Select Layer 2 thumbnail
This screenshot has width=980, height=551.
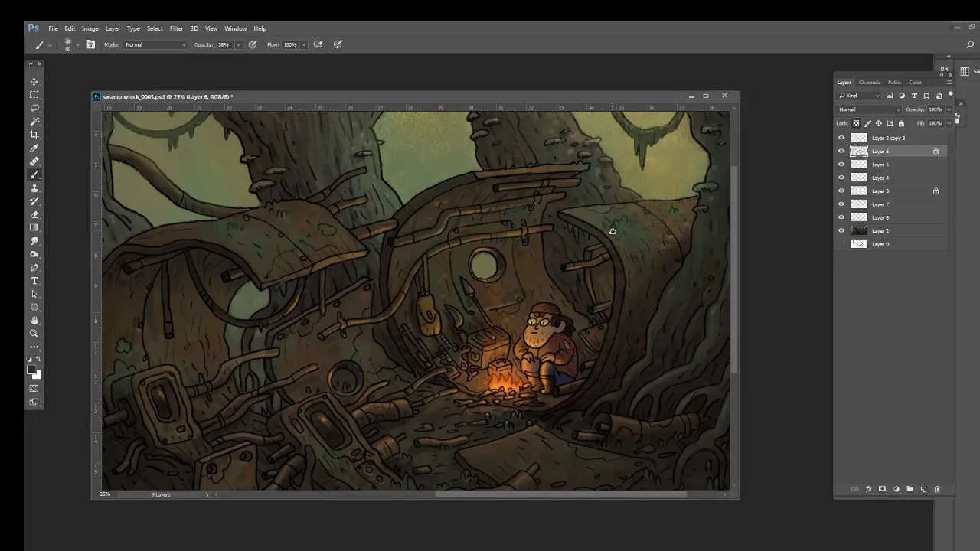859,231
